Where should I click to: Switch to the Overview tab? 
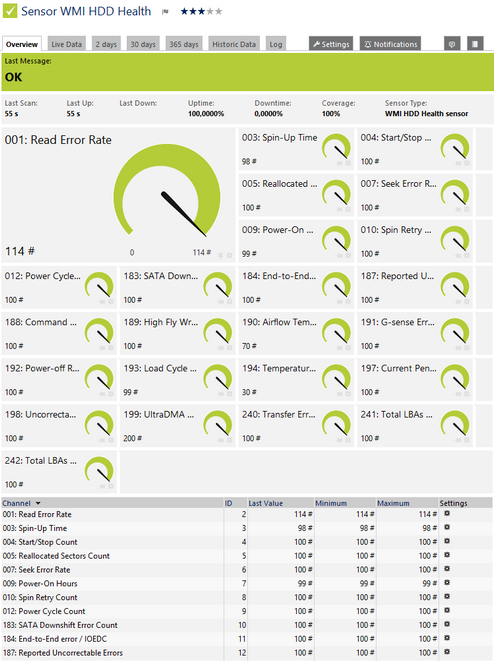pos(22,44)
